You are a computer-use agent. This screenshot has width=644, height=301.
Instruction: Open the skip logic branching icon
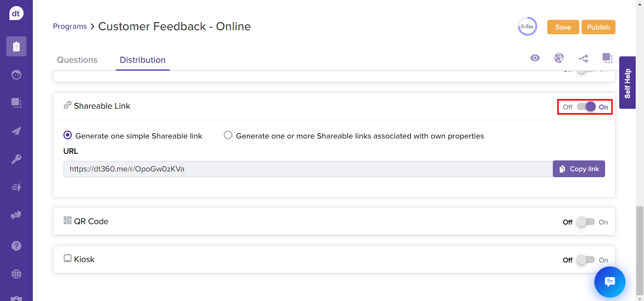click(583, 58)
